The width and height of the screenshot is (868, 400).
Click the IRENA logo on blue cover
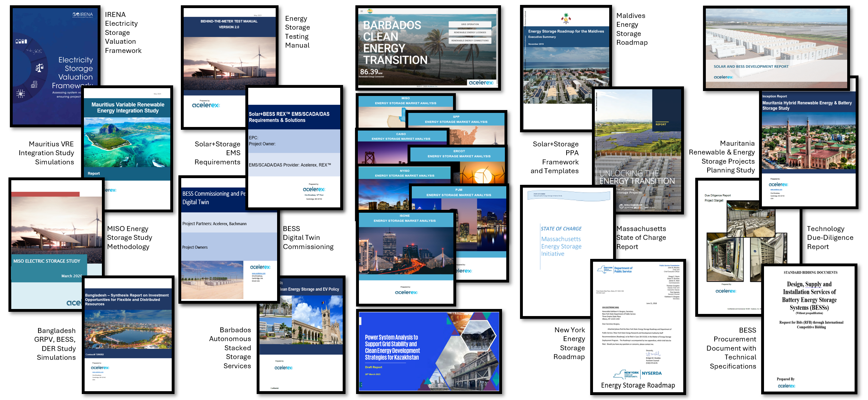coord(83,15)
